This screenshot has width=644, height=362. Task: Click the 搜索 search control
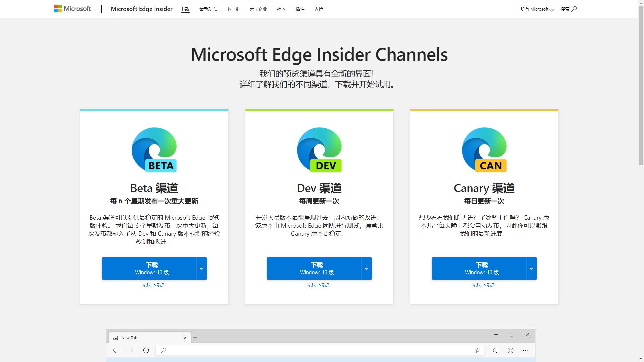[x=568, y=9]
